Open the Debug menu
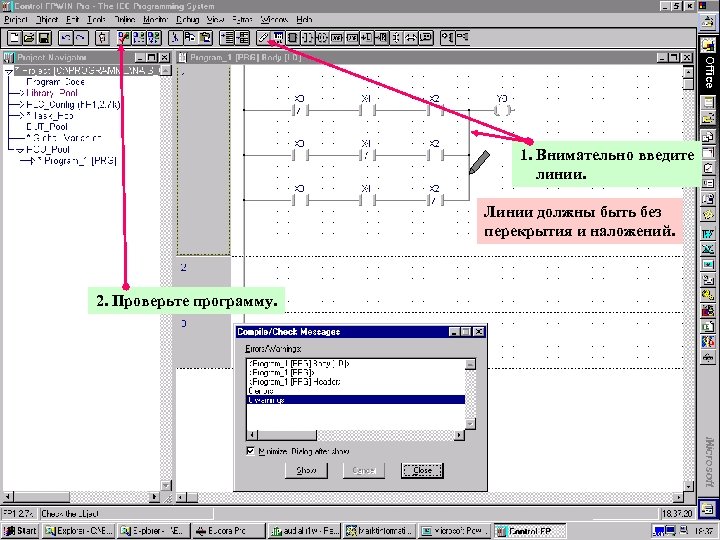Viewport: 720px width, 540px height. click(x=187, y=19)
